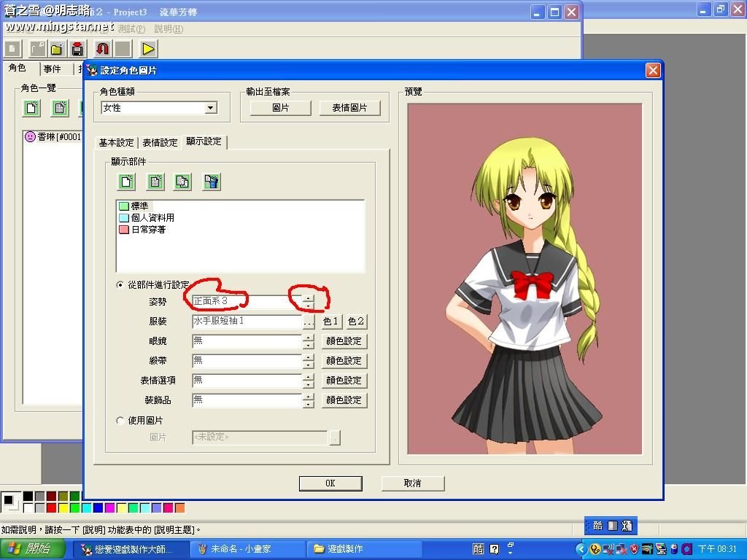This screenshot has height=560, width=747.
Task: Click the copy pages icon under 顯示部件
Action: point(183,182)
